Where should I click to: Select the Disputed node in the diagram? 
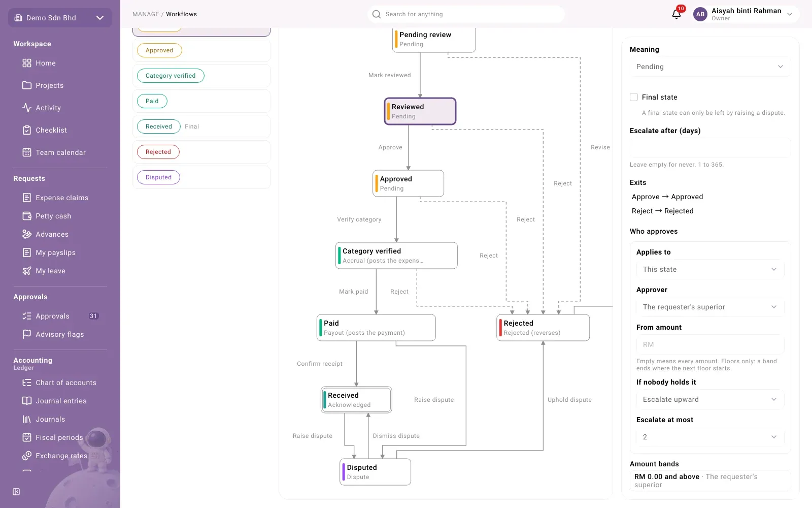click(x=375, y=472)
